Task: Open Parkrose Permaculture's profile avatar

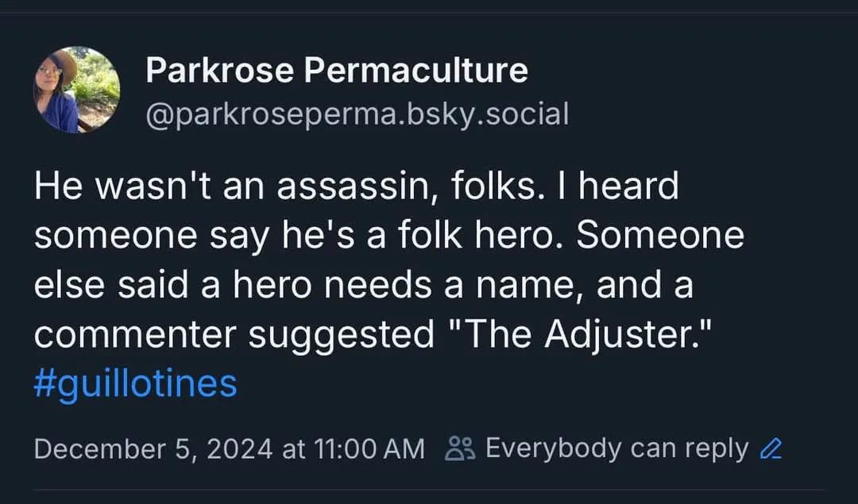Action: pos(76,90)
